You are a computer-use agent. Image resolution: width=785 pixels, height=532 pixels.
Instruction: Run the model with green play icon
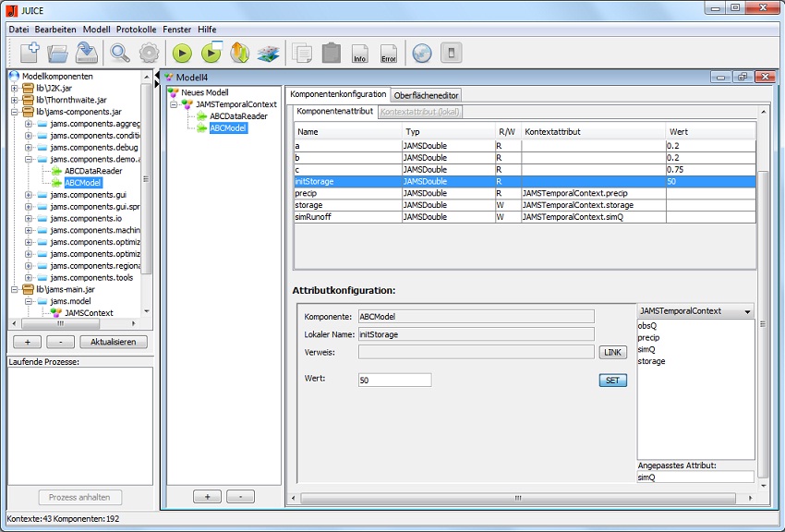click(x=182, y=54)
